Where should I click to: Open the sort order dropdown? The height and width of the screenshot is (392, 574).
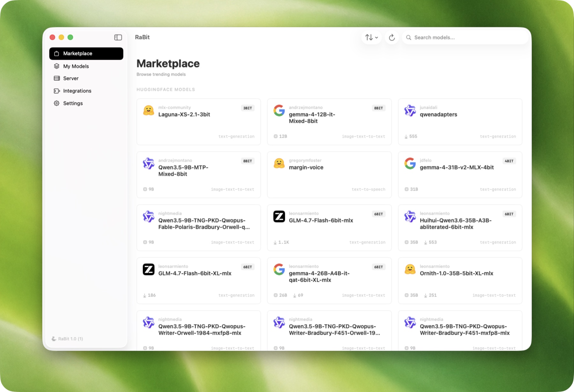tap(372, 38)
